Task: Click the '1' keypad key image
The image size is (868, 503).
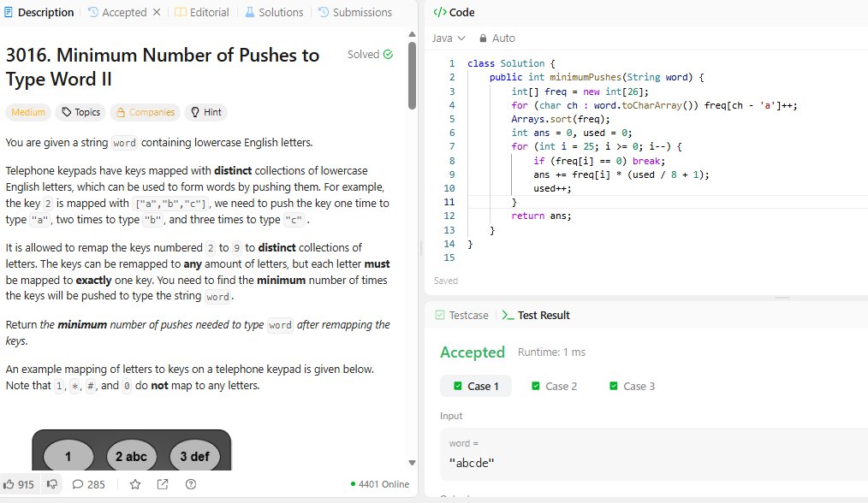Action: pos(68,456)
